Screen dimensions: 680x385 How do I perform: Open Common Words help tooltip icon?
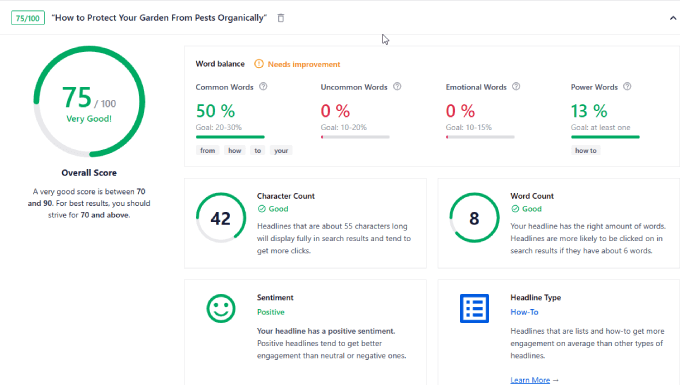[x=263, y=87]
